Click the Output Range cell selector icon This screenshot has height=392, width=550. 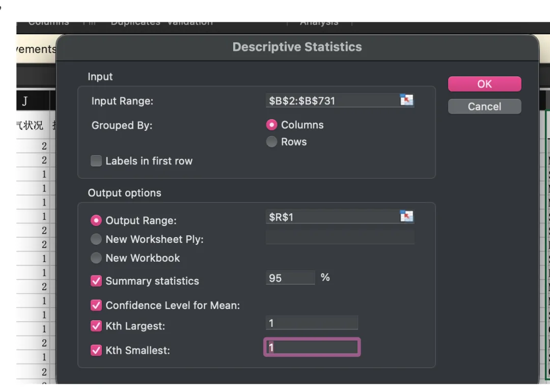point(406,217)
